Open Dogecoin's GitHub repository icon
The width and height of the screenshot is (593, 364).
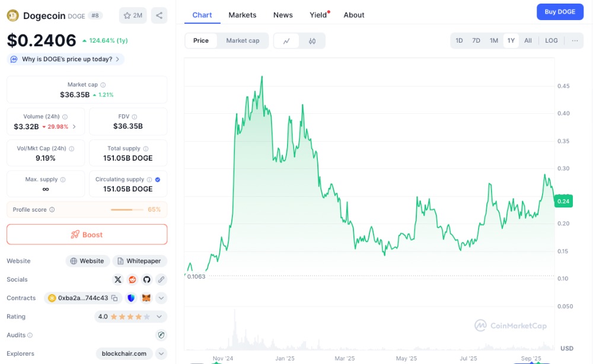click(146, 279)
